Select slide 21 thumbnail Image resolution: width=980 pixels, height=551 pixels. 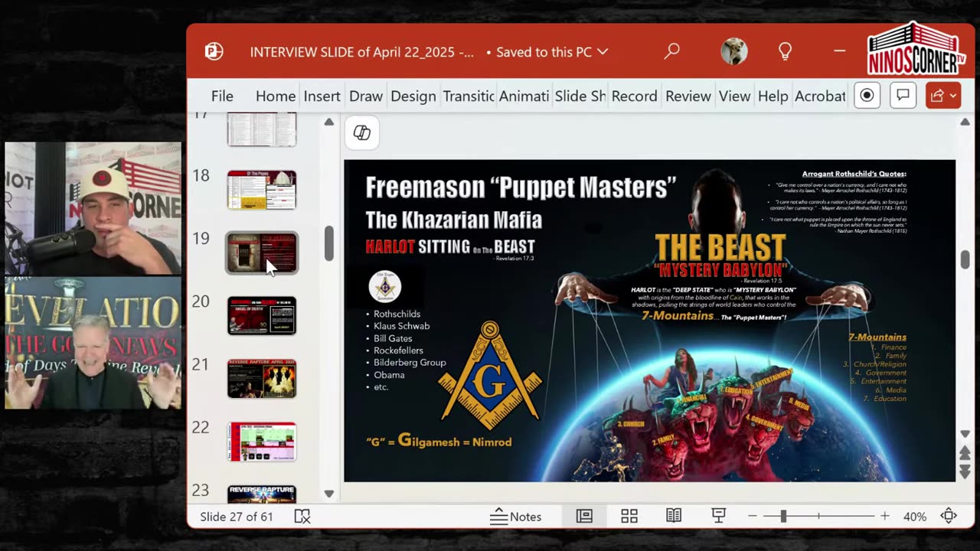pyautogui.click(x=262, y=378)
